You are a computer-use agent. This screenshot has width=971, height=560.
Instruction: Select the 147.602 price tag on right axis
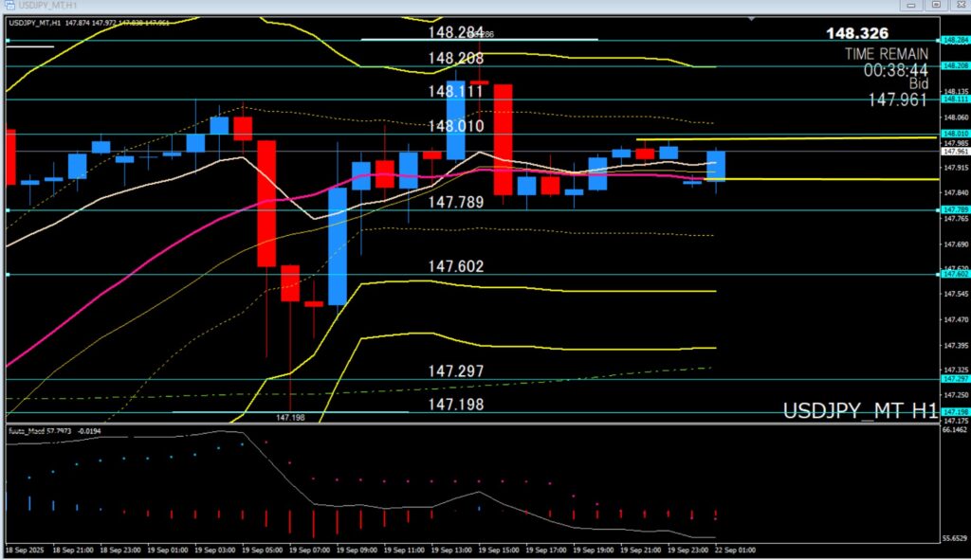[x=953, y=275]
